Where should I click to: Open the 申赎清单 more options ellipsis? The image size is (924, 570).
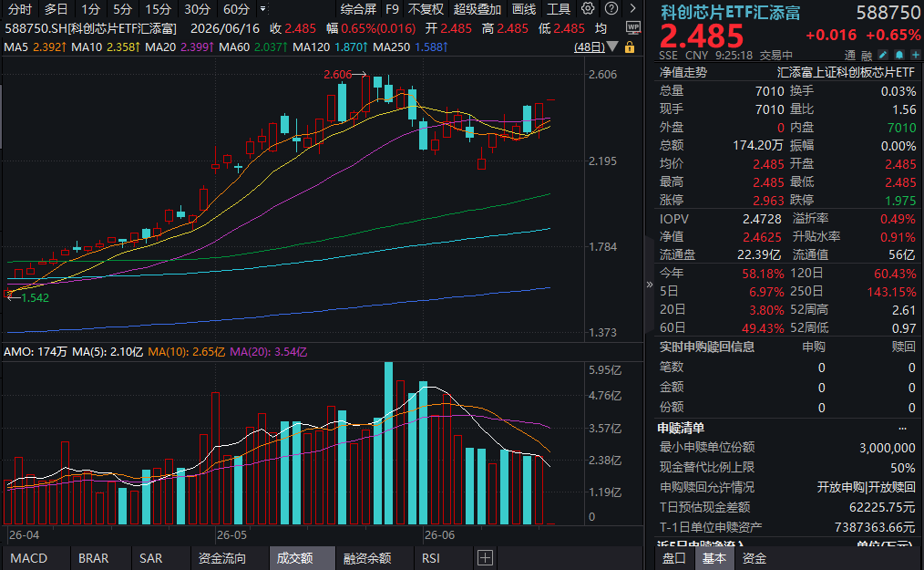(x=902, y=428)
